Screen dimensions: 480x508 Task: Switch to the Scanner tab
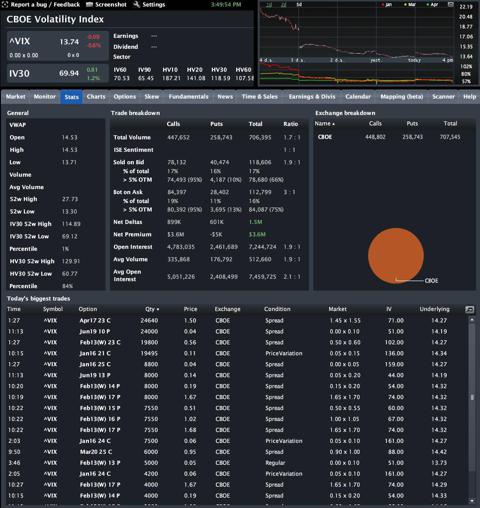[x=443, y=97]
